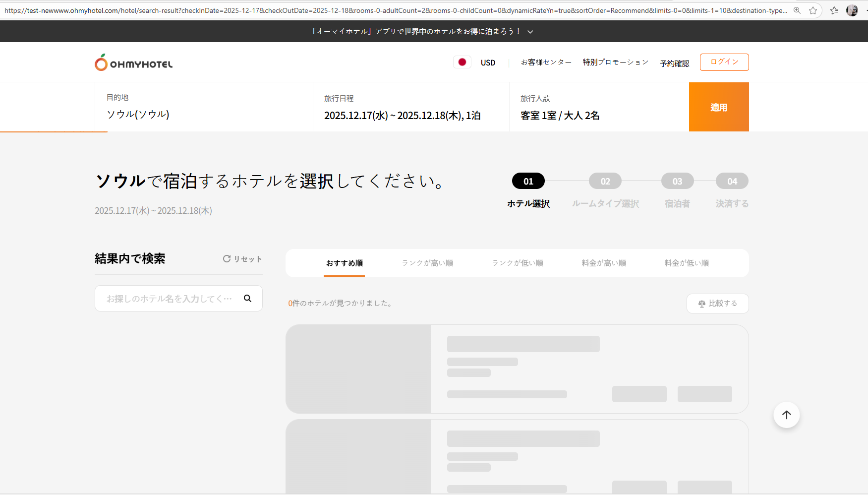Viewport: 868px width, 495px height.
Task: Bookmark this page with the star icon
Action: coord(813,10)
